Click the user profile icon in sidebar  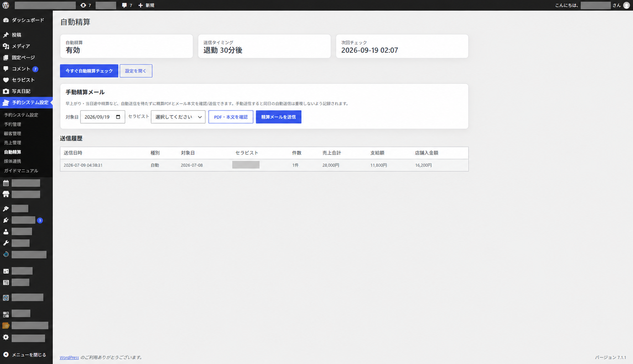point(6,232)
